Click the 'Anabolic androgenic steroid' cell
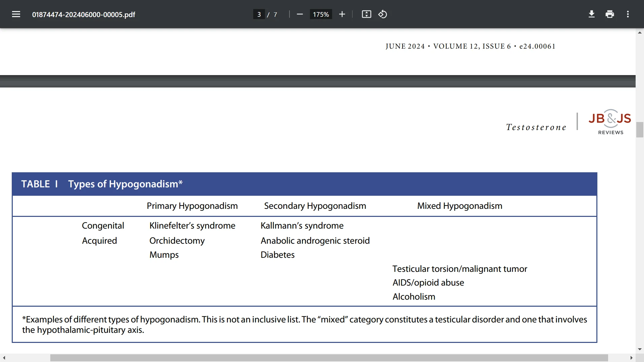The width and height of the screenshot is (644, 362). (x=315, y=241)
